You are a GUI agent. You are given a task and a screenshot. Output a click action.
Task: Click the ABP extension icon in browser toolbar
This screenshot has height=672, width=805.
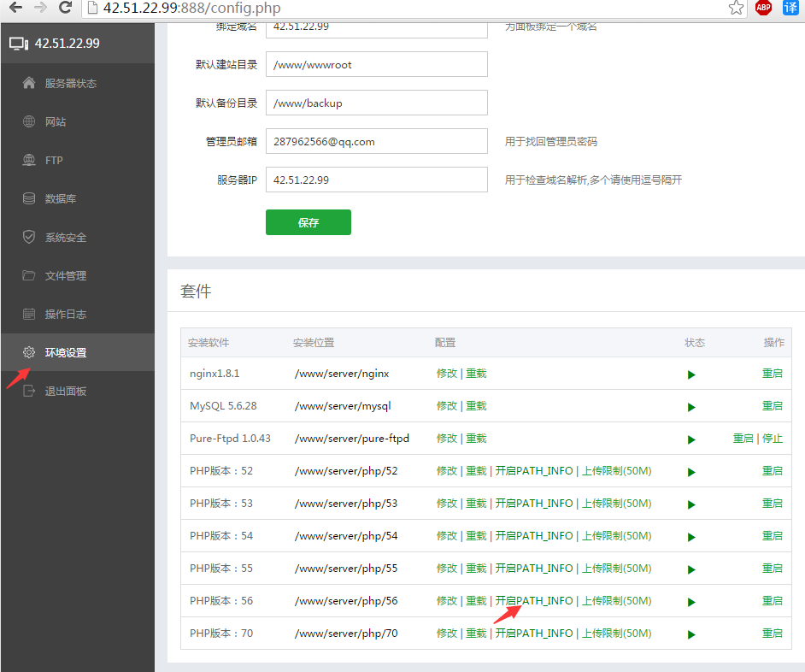pyautogui.click(x=763, y=8)
